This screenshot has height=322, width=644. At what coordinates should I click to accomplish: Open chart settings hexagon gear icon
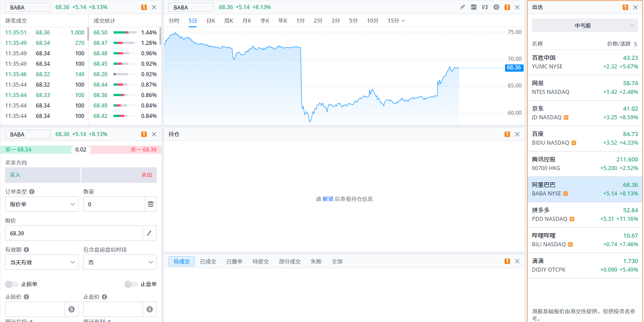tap(496, 7)
